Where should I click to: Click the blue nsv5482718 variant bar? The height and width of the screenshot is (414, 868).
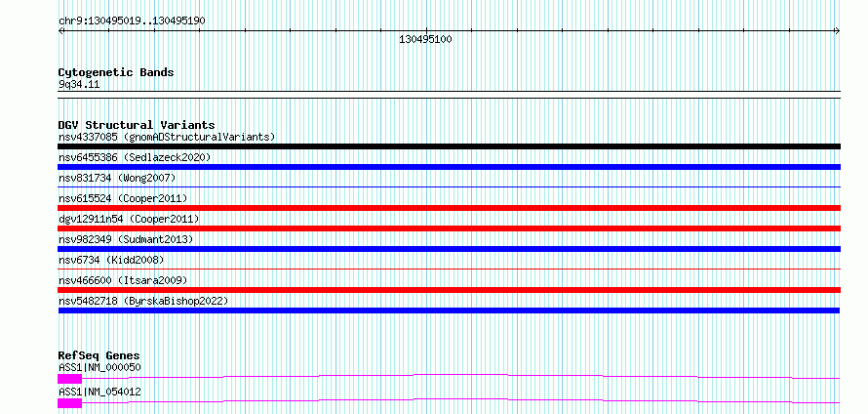coord(449,310)
